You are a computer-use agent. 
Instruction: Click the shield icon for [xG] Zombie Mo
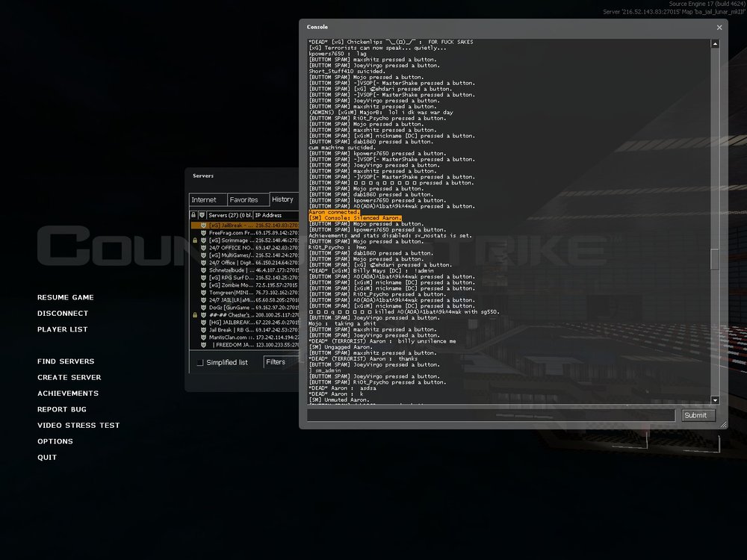tap(203, 284)
